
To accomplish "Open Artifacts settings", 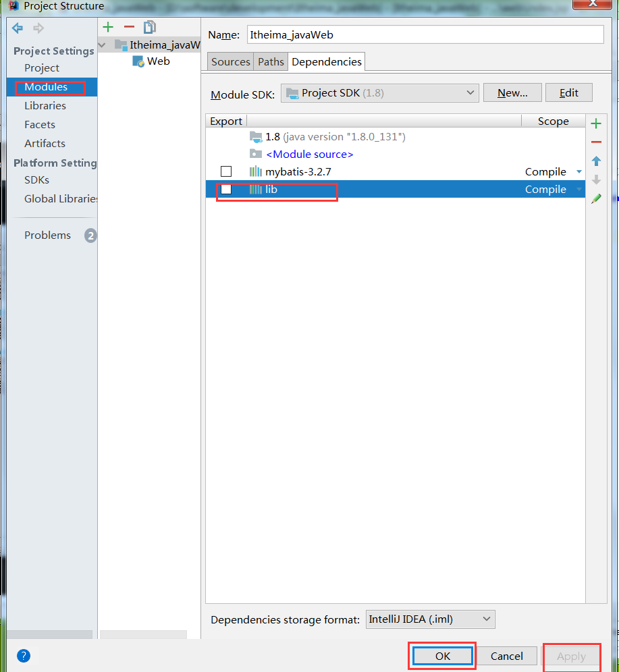I will click(x=45, y=144).
